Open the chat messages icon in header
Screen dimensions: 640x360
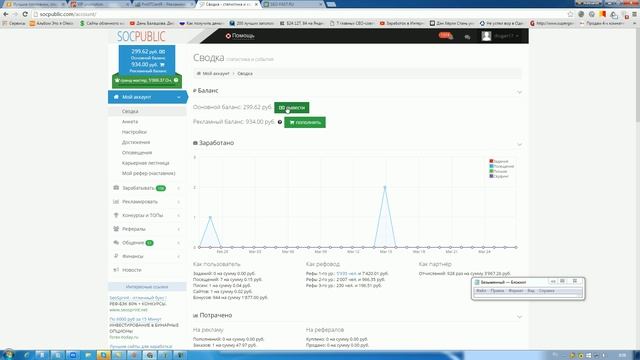[x=467, y=37]
